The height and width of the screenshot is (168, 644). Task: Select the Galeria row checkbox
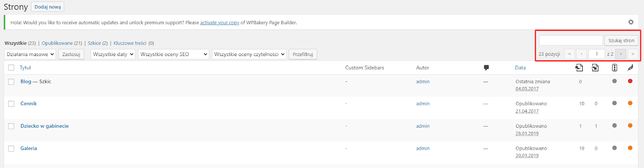[x=11, y=148]
